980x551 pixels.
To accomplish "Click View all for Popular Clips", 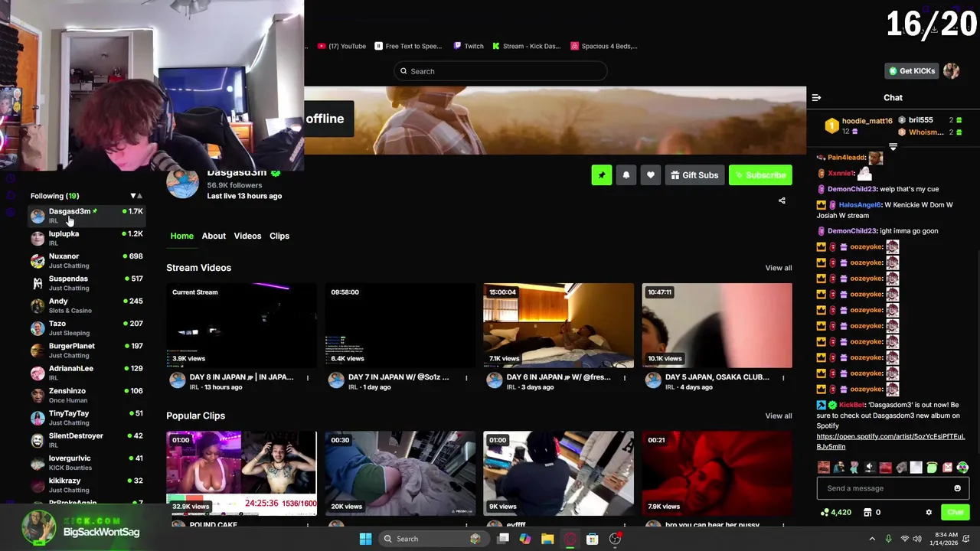I will click(x=778, y=416).
